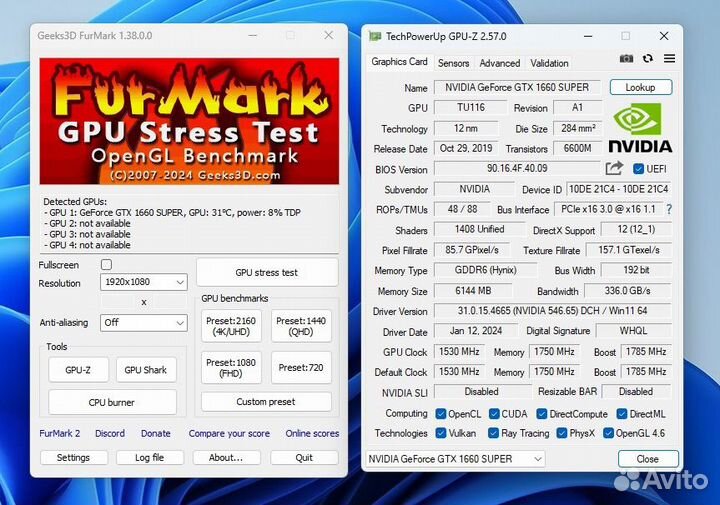Image resolution: width=720 pixels, height=505 pixels.
Task: Click the Close button in GPU-Z
Action: pyautogui.click(x=648, y=459)
